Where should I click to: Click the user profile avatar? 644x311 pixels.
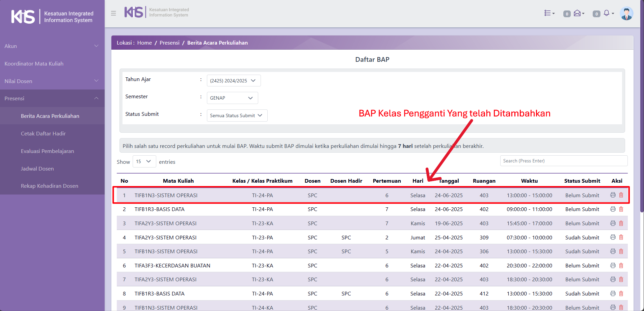(x=626, y=14)
